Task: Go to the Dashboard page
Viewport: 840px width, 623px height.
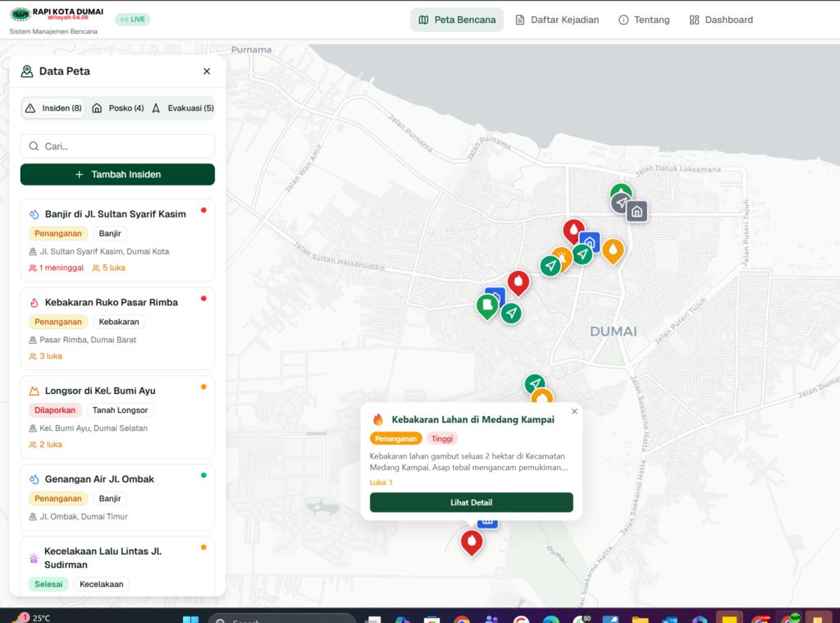Action: point(721,20)
